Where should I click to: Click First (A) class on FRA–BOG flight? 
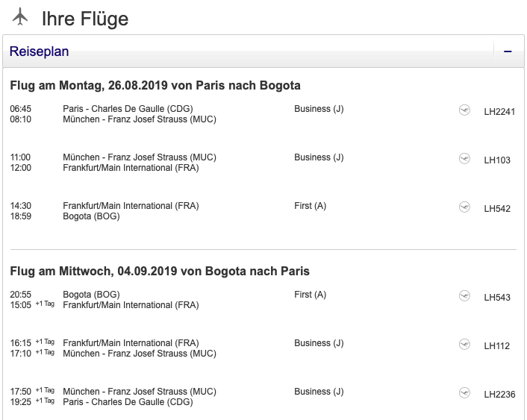(311, 206)
